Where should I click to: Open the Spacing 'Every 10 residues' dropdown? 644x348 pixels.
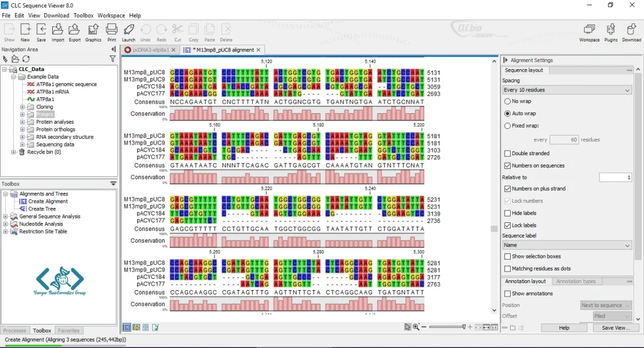pos(567,90)
